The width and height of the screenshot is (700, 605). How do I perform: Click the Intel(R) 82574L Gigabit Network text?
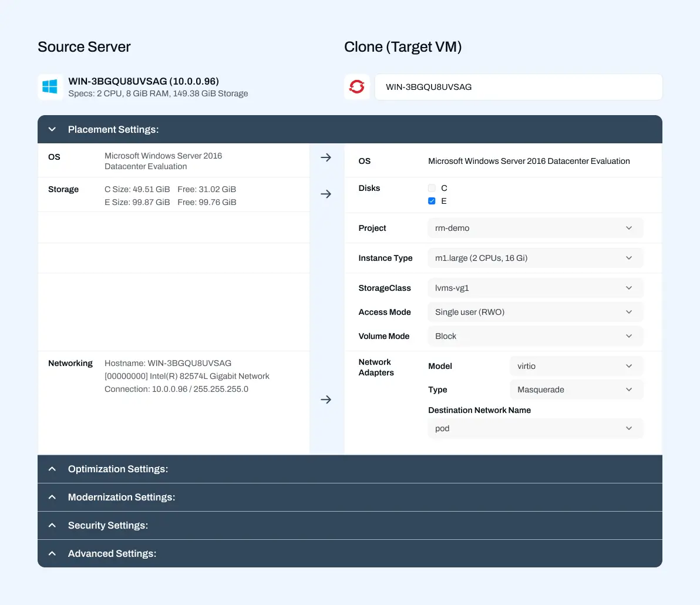(x=210, y=377)
